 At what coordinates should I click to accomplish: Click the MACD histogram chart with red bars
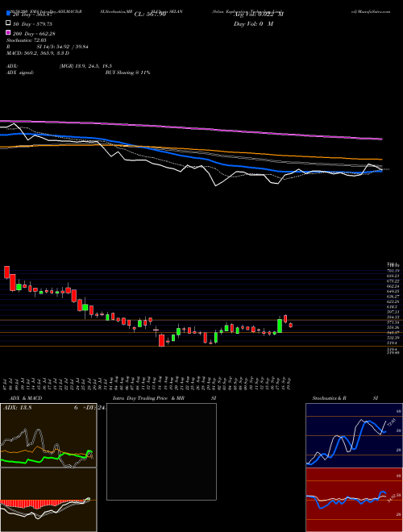[x=48, y=500]
